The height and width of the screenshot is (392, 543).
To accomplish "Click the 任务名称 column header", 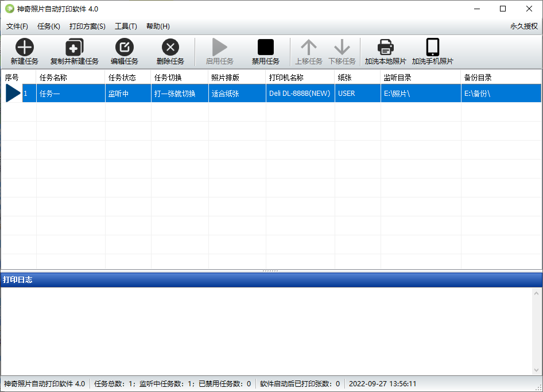I will pyautogui.click(x=71, y=77).
